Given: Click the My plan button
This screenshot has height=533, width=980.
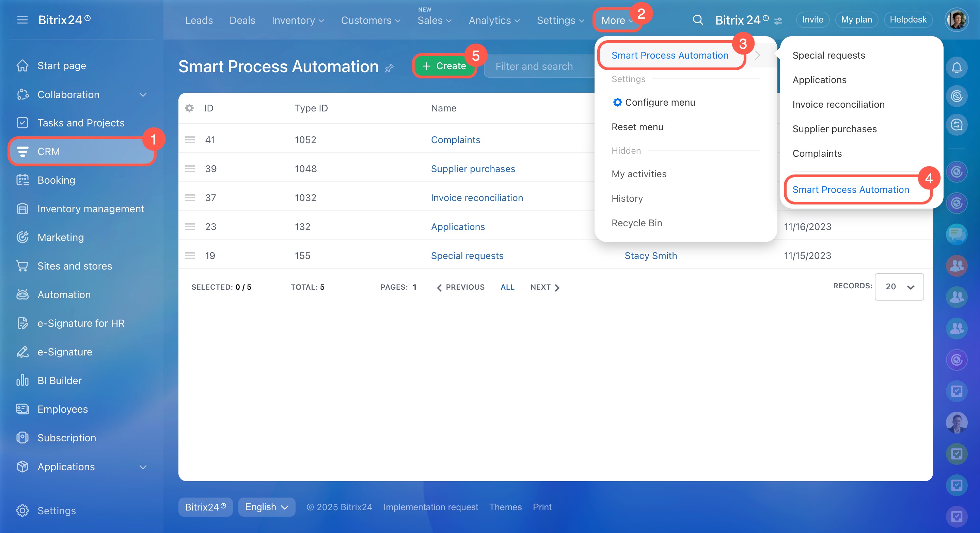Looking at the screenshot, I should [856, 20].
